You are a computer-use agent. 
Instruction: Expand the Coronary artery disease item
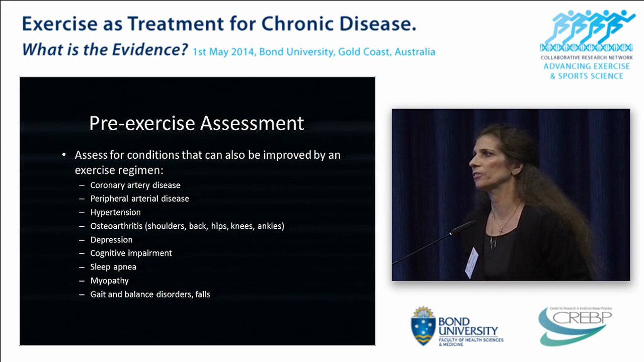[135, 185]
